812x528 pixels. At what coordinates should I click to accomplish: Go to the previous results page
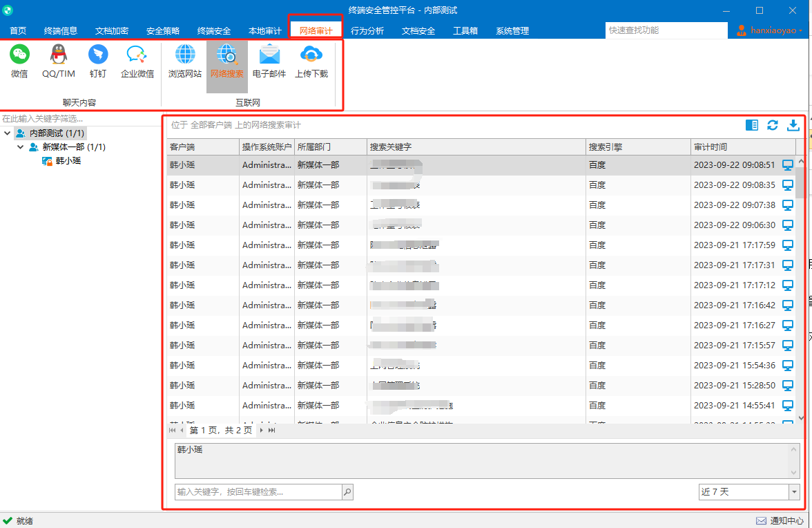182,430
